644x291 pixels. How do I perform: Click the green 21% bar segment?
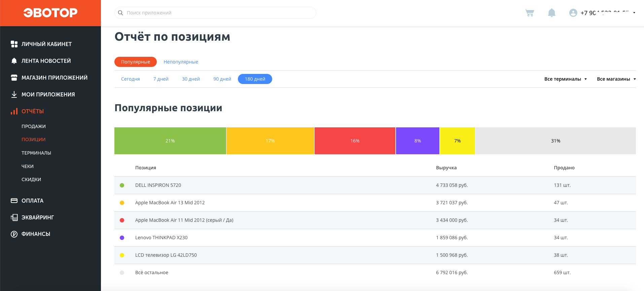point(170,141)
